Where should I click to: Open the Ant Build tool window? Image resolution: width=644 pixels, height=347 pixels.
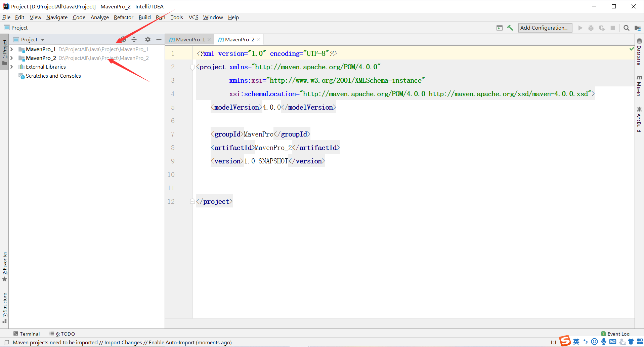(x=639, y=119)
